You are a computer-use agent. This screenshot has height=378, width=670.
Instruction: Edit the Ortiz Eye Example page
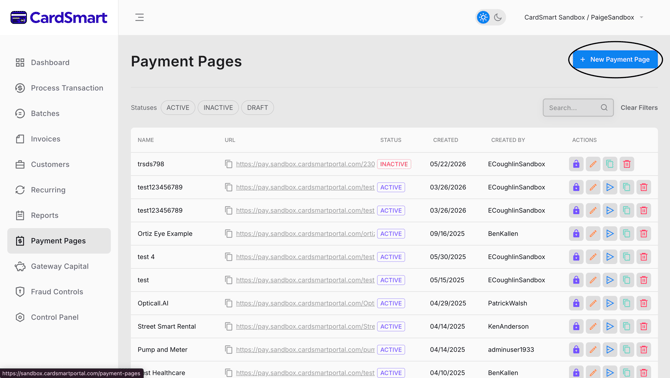tap(593, 234)
